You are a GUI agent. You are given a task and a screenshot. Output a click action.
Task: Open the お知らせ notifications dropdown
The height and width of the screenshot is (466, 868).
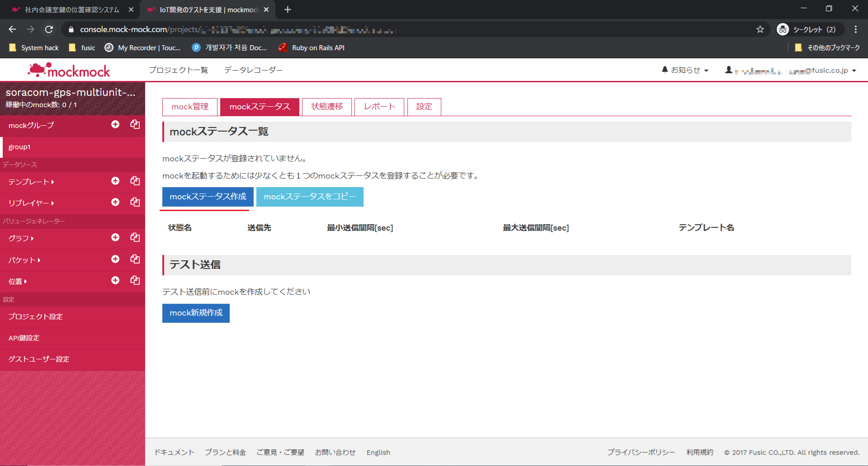(685, 70)
